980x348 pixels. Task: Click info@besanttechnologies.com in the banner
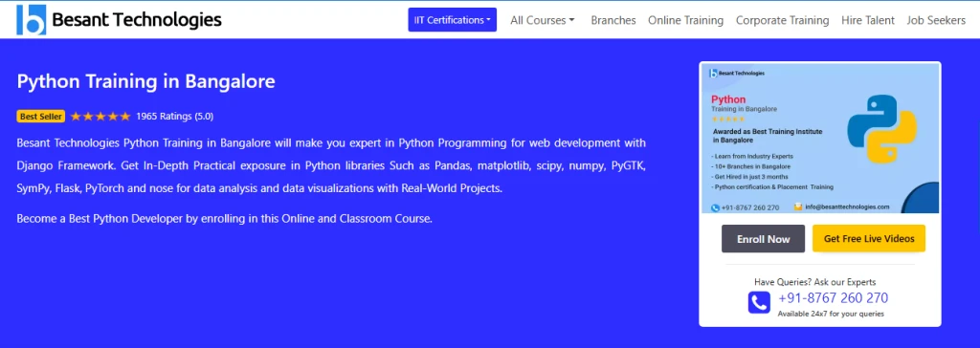(846, 207)
